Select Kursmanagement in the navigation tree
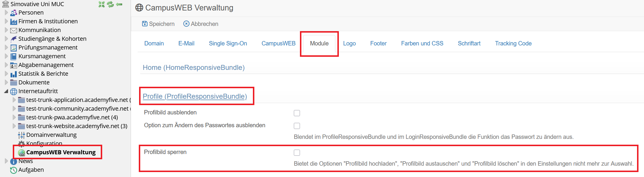644x177 pixels. click(42, 56)
